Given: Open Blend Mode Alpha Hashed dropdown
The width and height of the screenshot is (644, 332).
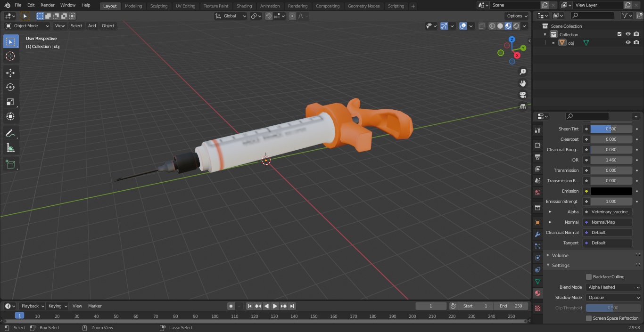Looking at the screenshot, I should tap(613, 287).
